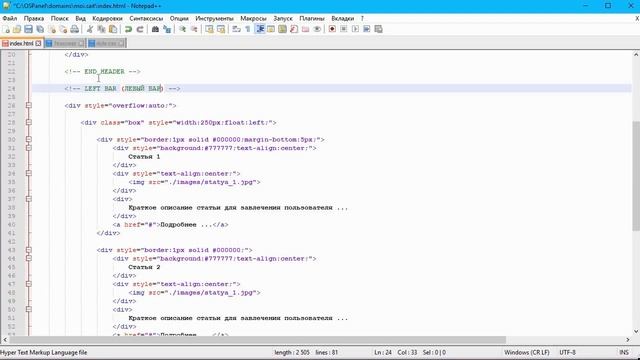
Task: Click Windows (CR LF) in status bar
Action: point(527,352)
